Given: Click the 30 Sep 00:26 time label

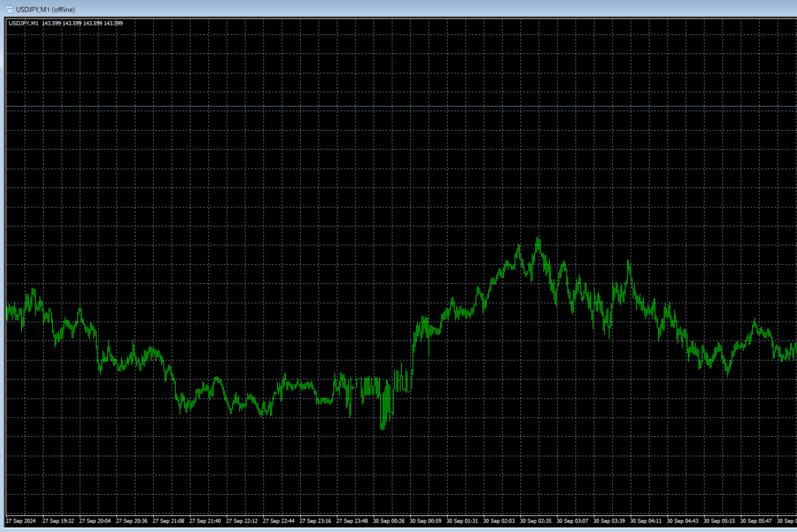Looking at the screenshot, I should [x=389, y=521].
